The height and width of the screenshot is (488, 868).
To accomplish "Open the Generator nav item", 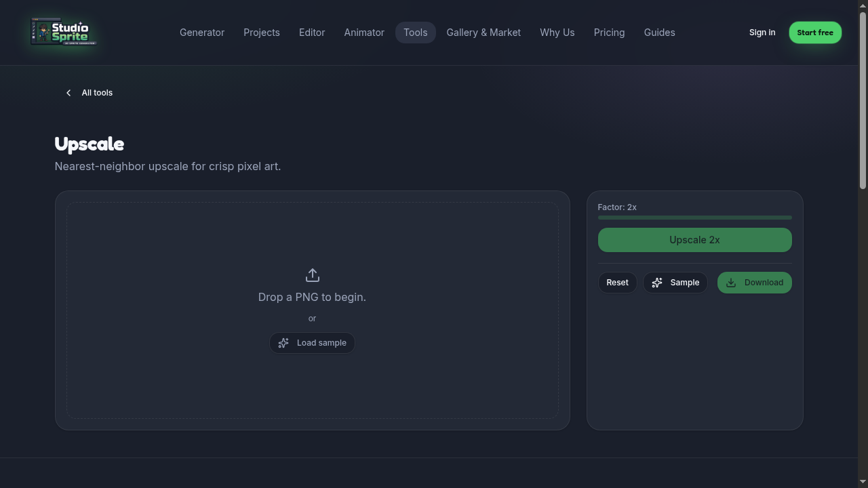I will pyautogui.click(x=202, y=33).
